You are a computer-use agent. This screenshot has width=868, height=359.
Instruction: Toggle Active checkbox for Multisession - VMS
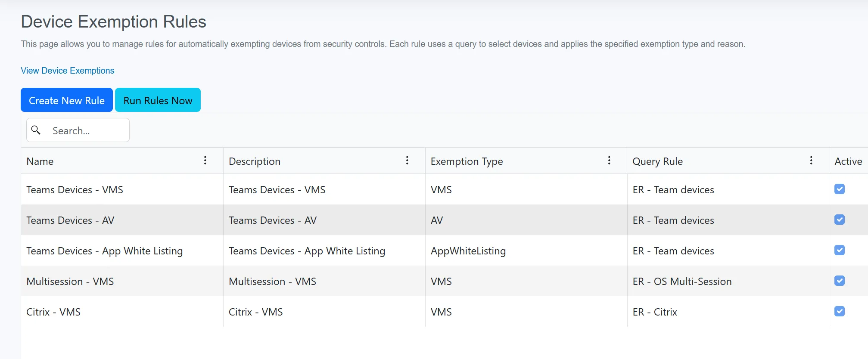(x=840, y=281)
